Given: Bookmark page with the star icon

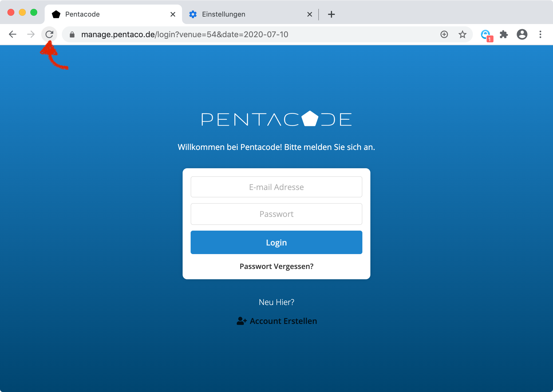Looking at the screenshot, I should coord(463,34).
